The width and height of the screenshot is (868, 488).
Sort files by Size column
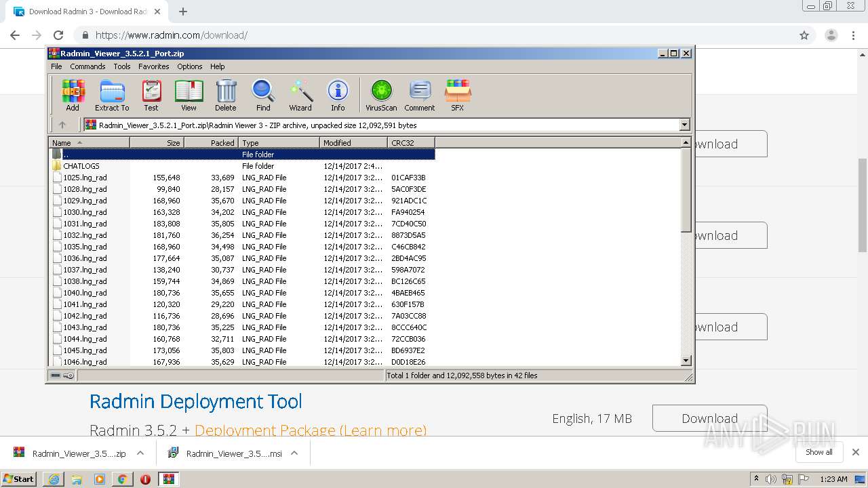pyautogui.click(x=157, y=142)
